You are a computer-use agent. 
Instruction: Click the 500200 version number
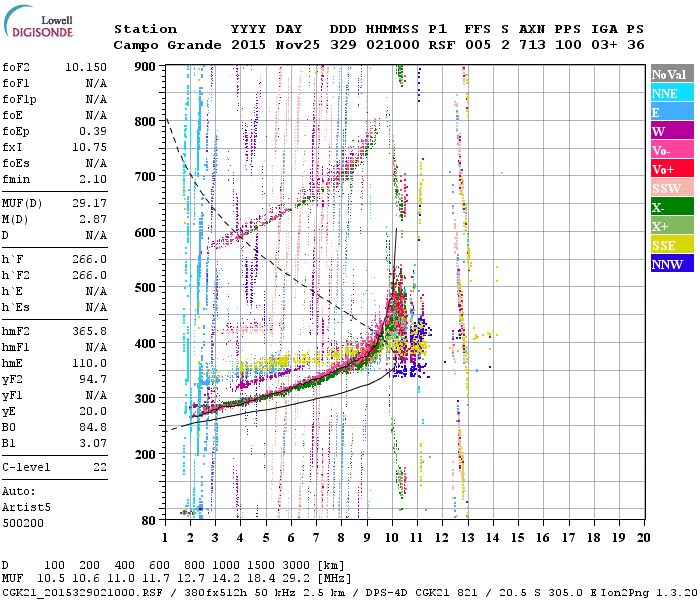(23, 523)
